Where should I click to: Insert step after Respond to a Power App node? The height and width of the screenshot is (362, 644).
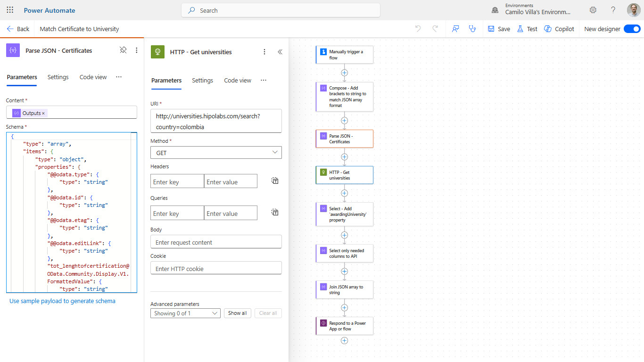[x=344, y=341]
